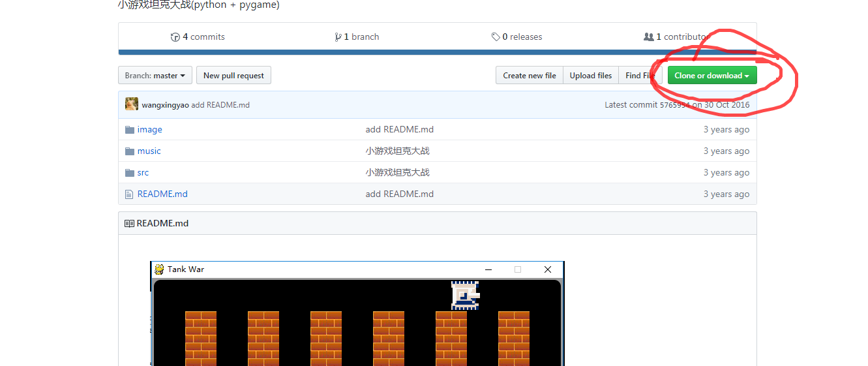Click the image row's 3 years ago timestamp

tap(726, 130)
